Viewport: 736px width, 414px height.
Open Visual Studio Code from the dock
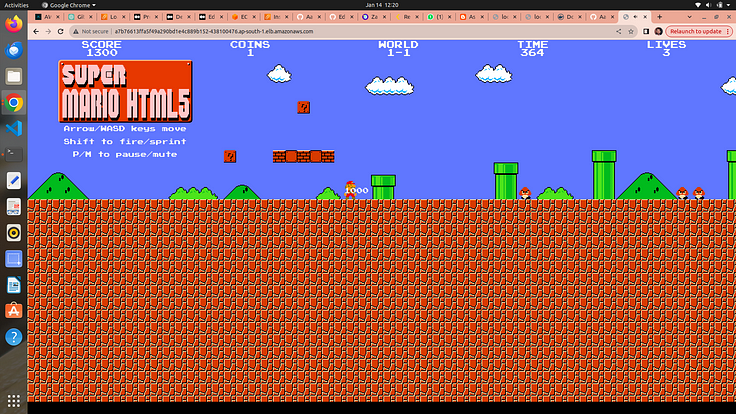click(x=14, y=128)
